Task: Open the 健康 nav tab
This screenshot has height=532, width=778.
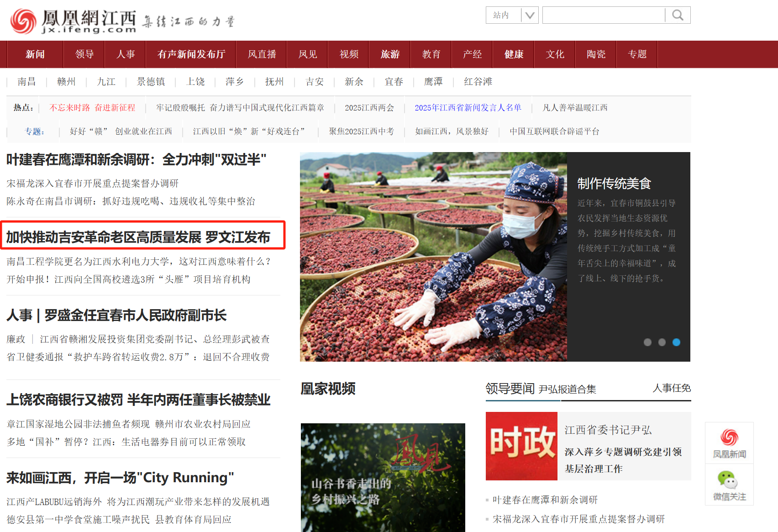Action: 514,54
